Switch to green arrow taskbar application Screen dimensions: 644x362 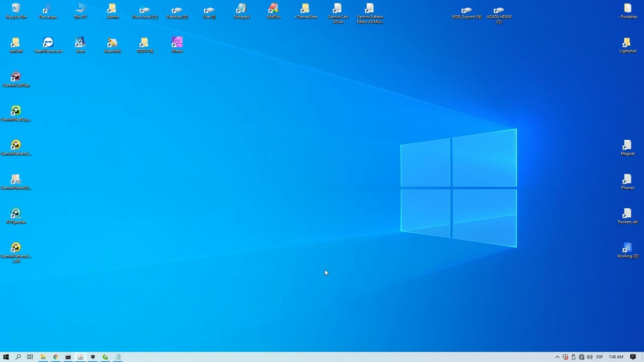(x=105, y=357)
